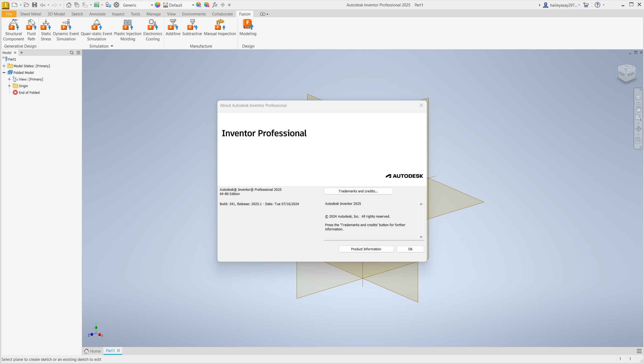Close the Model browser panel tab

[x=15, y=53]
